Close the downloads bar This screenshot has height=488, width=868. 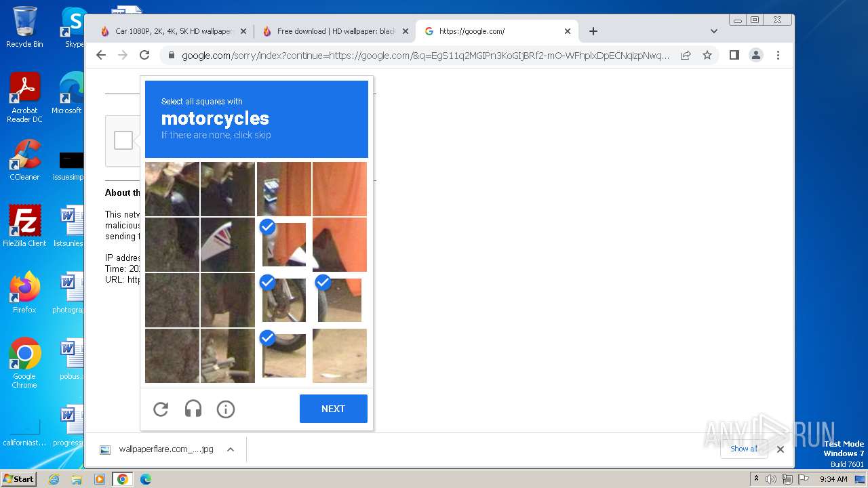click(781, 449)
